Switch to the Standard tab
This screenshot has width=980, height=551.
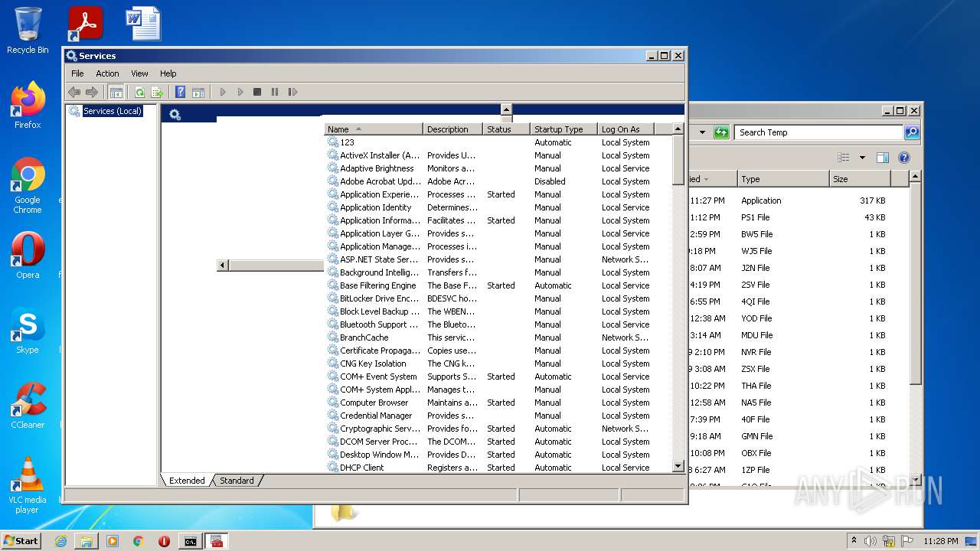click(x=237, y=481)
